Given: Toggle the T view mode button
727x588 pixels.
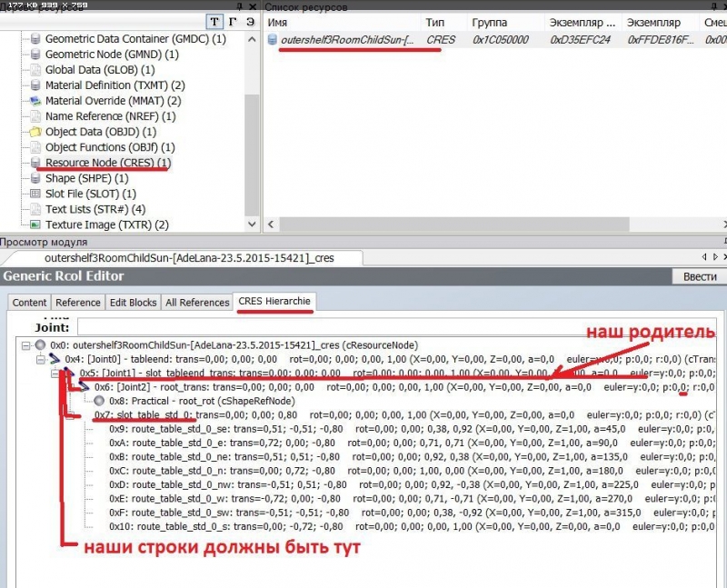Looking at the screenshot, I should (214, 21).
